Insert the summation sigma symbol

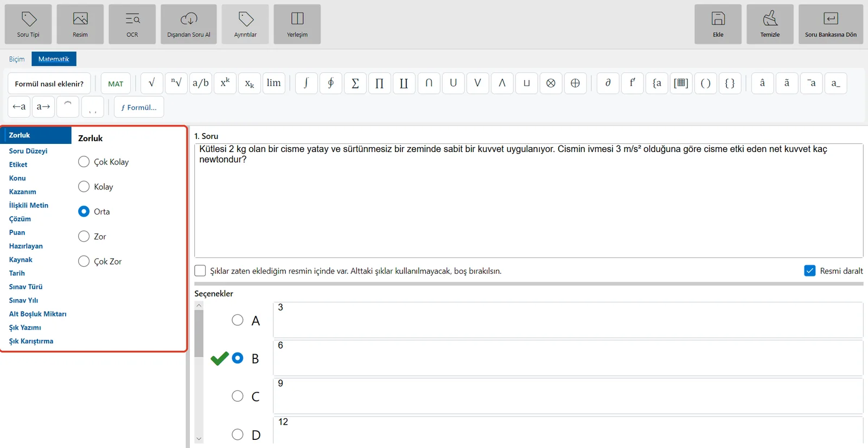tap(355, 83)
